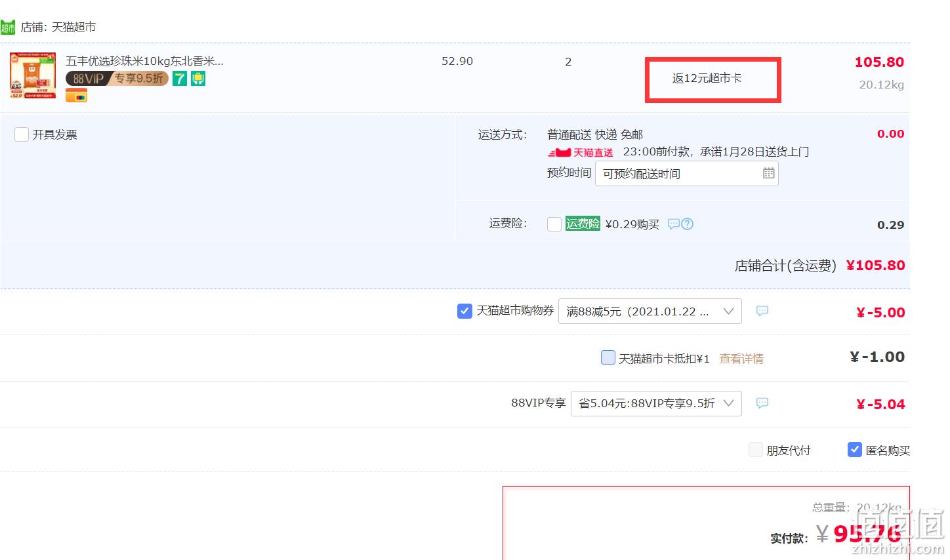Click the store name 天猫超市

pyautogui.click(x=73, y=27)
